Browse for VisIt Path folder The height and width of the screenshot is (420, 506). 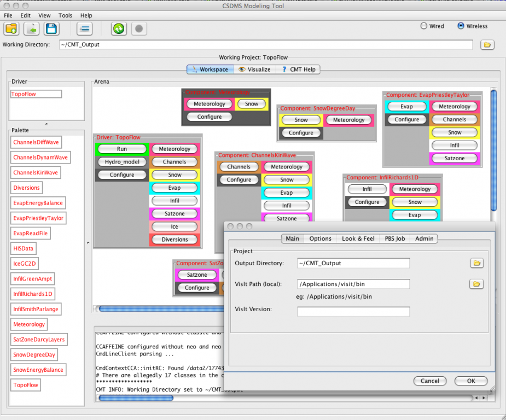pos(476,284)
